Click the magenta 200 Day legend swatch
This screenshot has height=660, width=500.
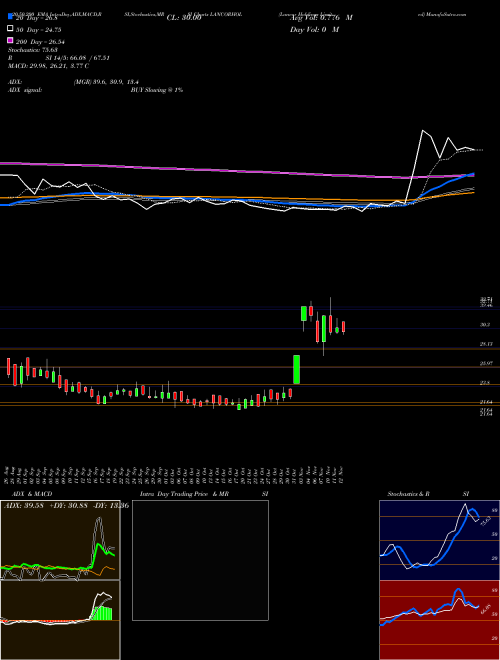coord(10,40)
